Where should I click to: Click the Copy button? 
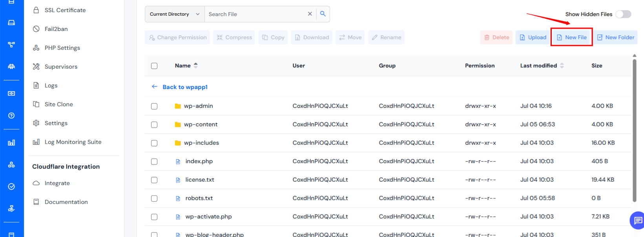(x=273, y=37)
